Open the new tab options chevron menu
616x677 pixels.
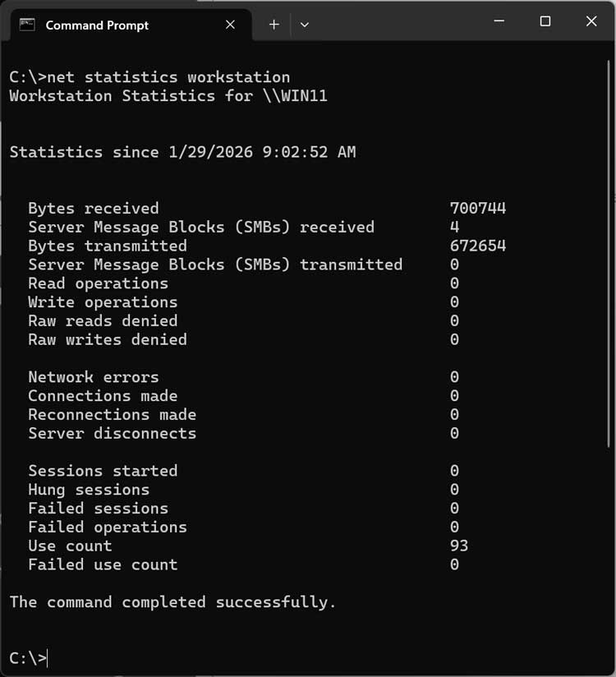coord(304,25)
